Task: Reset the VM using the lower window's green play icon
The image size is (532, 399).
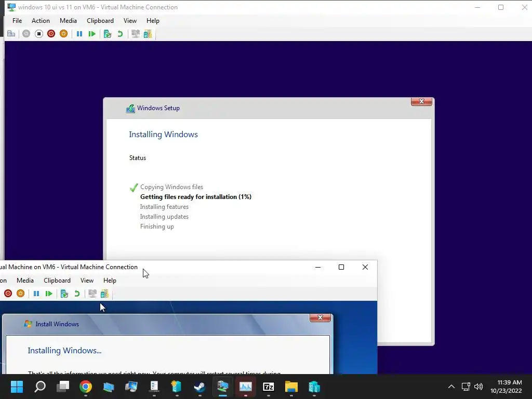Action: (48, 294)
